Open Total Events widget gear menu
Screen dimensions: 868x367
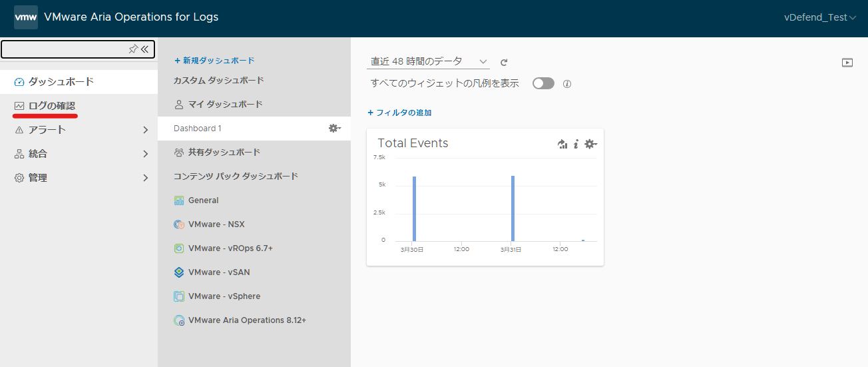coord(590,144)
